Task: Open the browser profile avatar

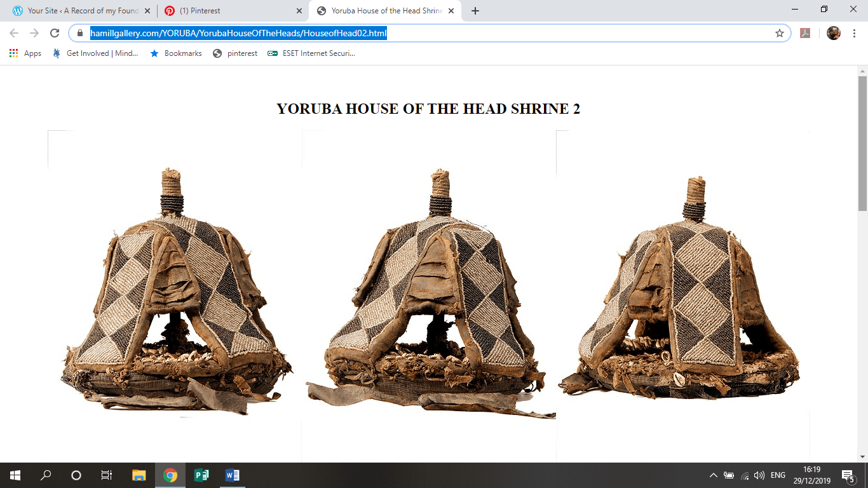Action: point(833,32)
